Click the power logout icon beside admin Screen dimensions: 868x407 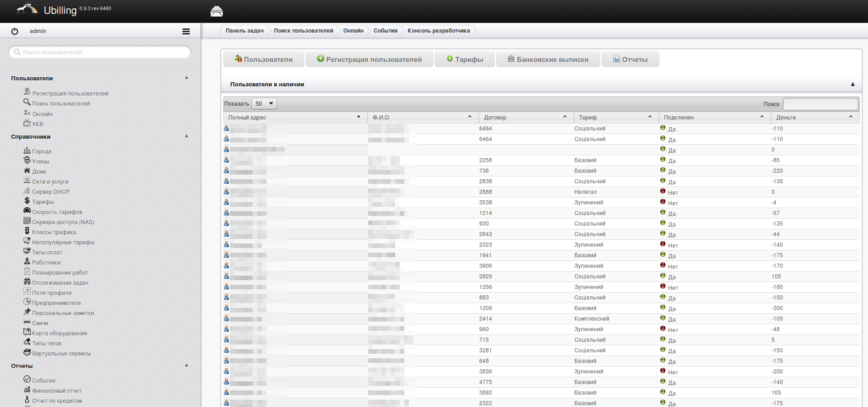[15, 31]
